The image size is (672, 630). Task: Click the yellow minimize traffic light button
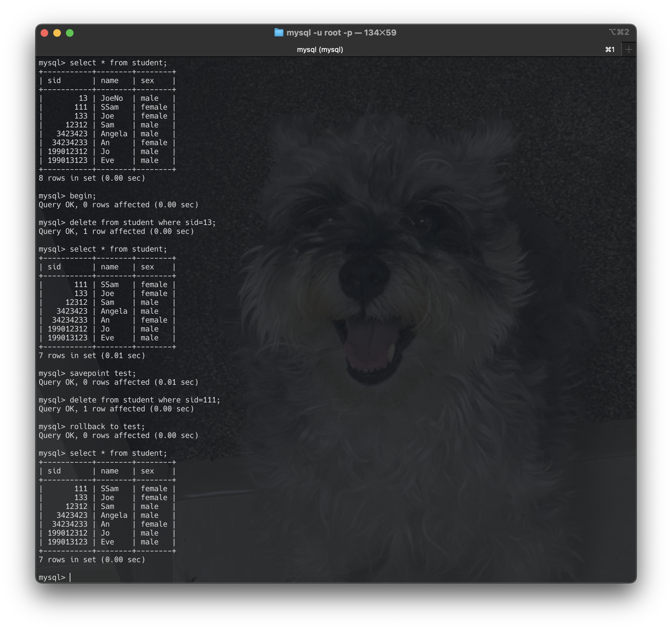pyautogui.click(x=57, y=33)
